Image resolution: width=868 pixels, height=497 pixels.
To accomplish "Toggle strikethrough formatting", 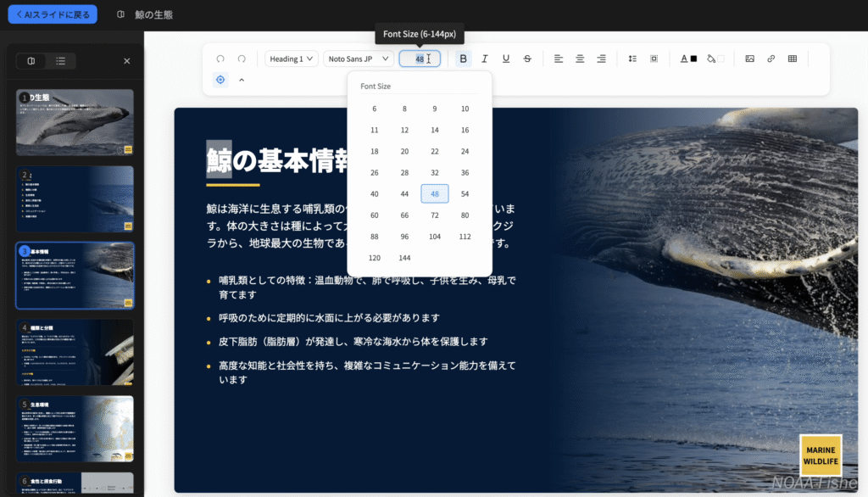I will [x=527, y=59].
